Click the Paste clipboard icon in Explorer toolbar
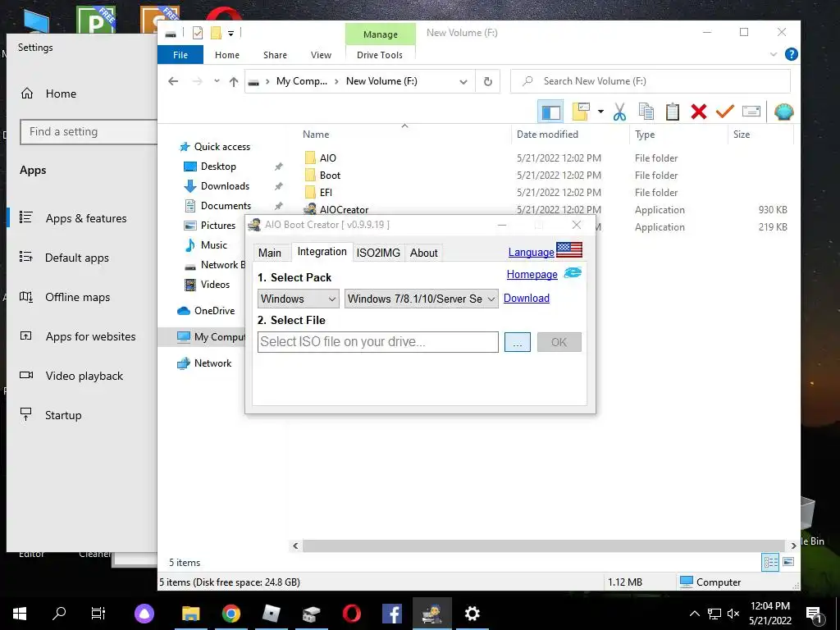 673,112
